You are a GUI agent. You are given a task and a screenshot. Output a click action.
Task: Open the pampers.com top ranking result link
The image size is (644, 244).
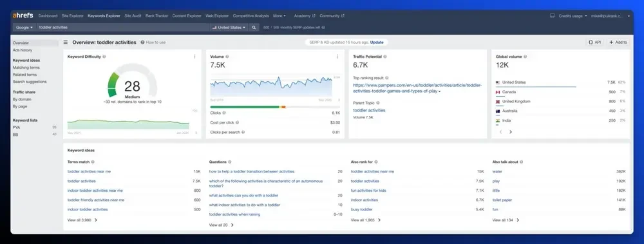(417, 88)
